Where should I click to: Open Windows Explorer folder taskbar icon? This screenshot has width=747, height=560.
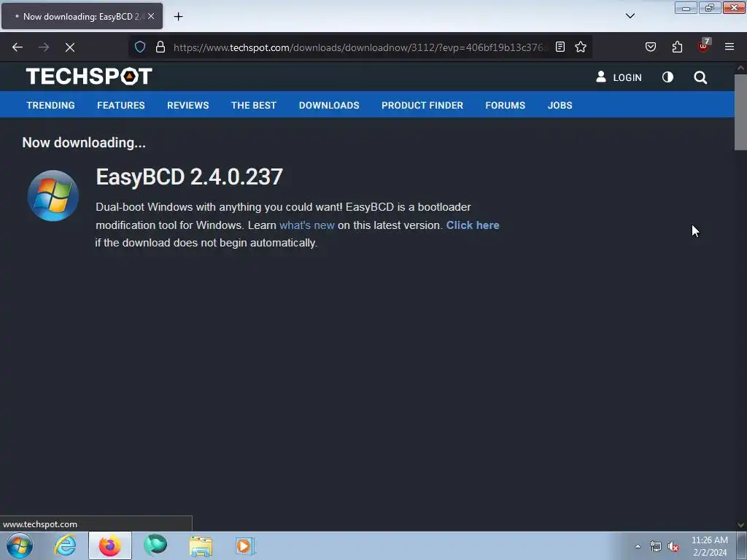click(201, 545)
